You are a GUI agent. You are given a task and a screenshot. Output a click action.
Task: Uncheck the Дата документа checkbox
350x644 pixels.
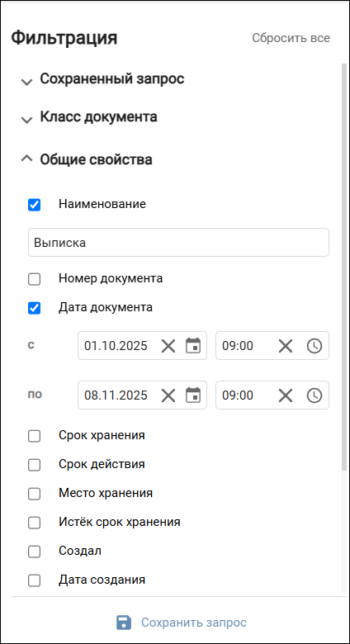[34, 308]
